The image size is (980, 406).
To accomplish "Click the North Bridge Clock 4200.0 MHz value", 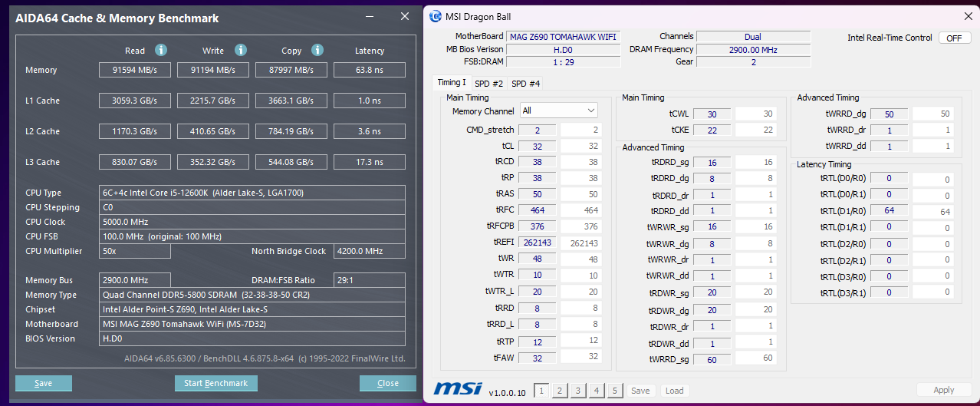I will [x=370, y=251].
